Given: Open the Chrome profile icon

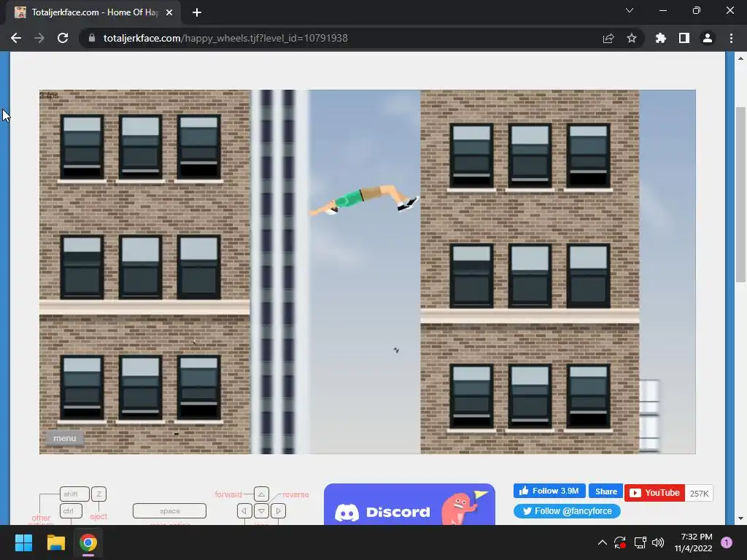Looking at the screenshot, I should coord(708,38).
